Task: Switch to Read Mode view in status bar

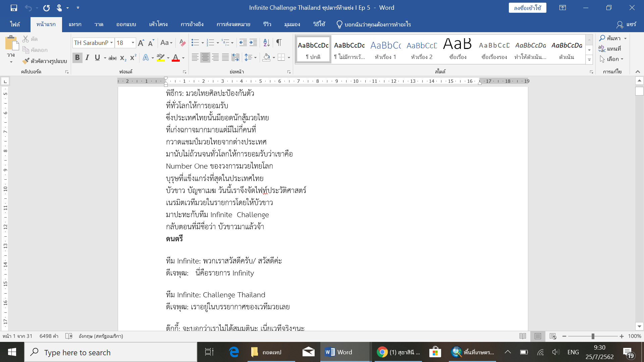Action: pos(523,336)
